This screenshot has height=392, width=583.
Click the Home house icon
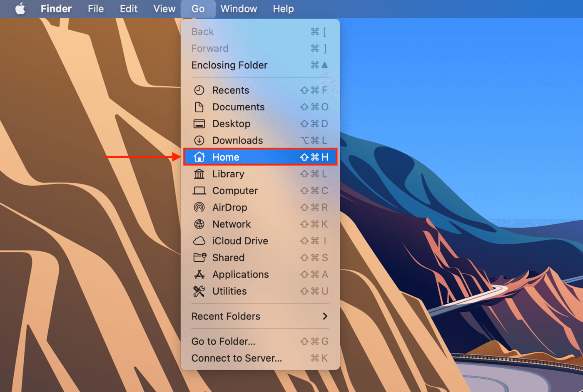(199, 157)
